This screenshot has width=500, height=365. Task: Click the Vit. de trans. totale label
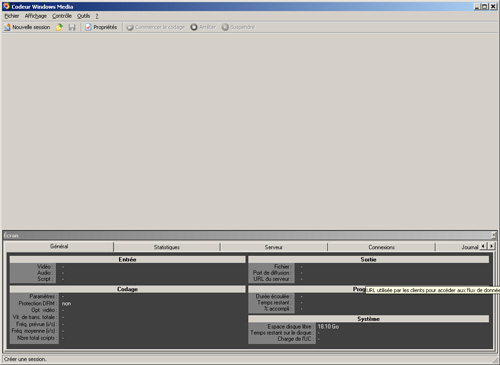pos(35,317)
